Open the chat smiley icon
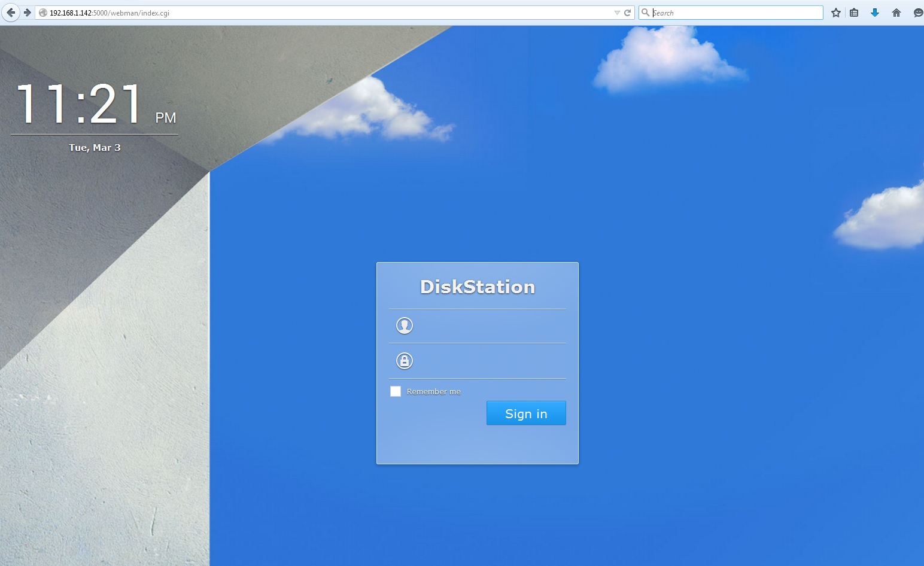This screenshot has width=924, height=566. pyautogui.click(x=918, y=13)
